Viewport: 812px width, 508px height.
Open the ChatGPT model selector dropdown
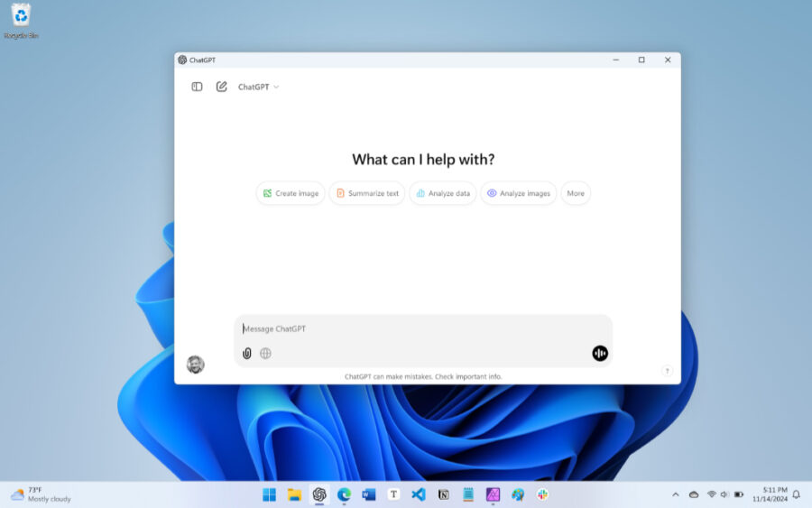tap(258, 87)
